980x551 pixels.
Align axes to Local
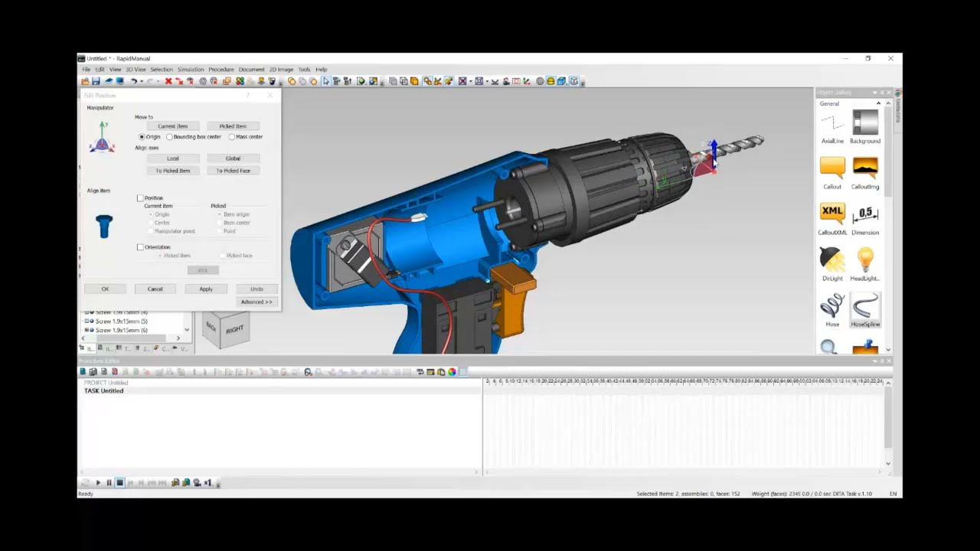173,158
